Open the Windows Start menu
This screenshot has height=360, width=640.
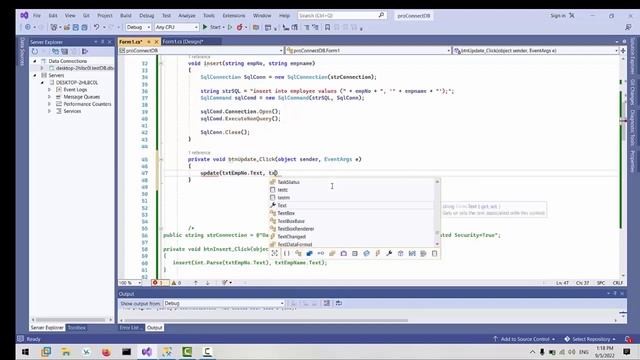[x=25, y=352]
